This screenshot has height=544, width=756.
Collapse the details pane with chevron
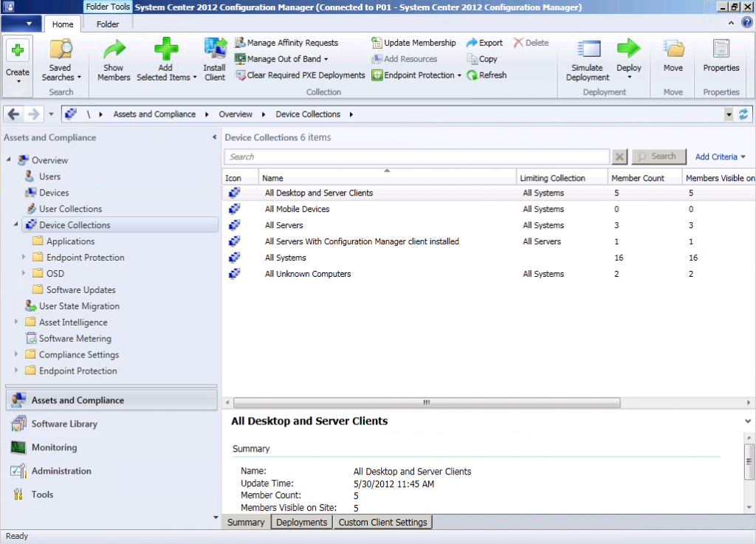tap(747, 421)
